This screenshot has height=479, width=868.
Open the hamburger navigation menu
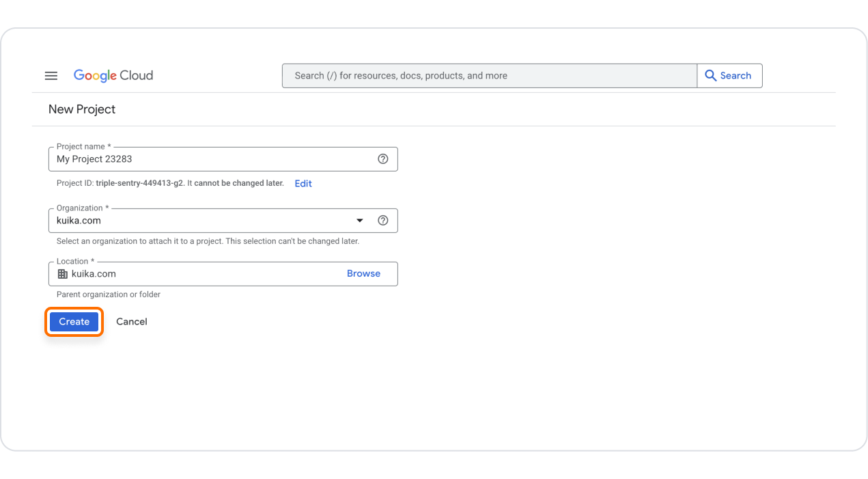coord(51,76)
